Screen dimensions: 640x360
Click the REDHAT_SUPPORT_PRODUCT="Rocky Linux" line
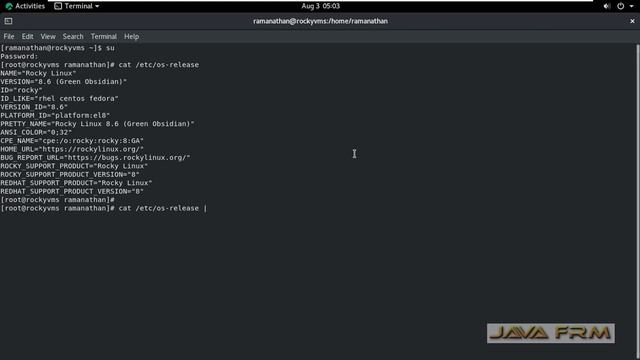click(76, 183)
